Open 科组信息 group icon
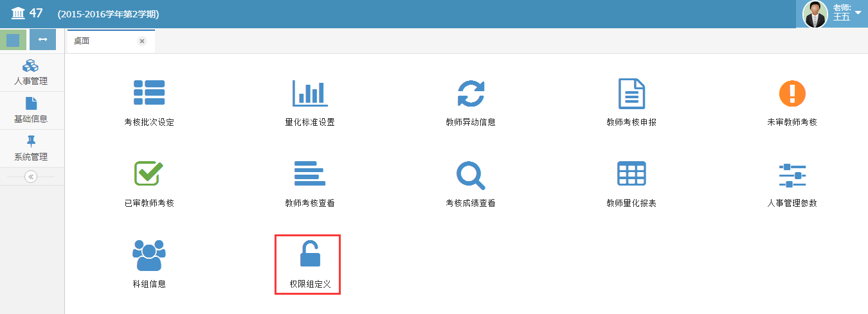868x314 pixels. coord(149,255)
